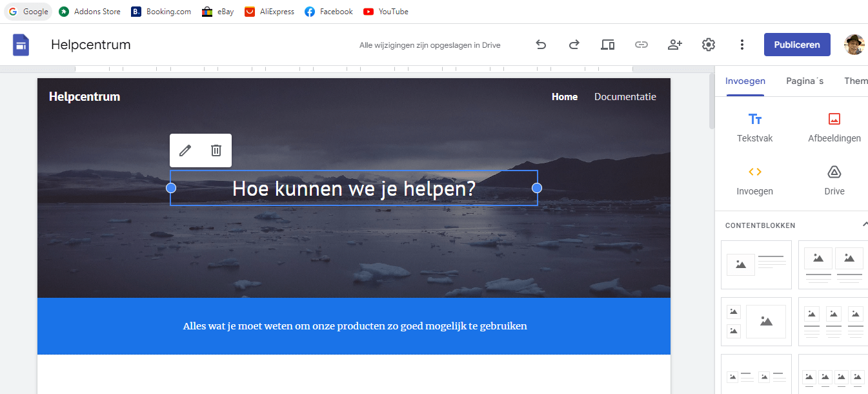
Task: Open the YouTube bookmark
Action: tap(386, 12)
